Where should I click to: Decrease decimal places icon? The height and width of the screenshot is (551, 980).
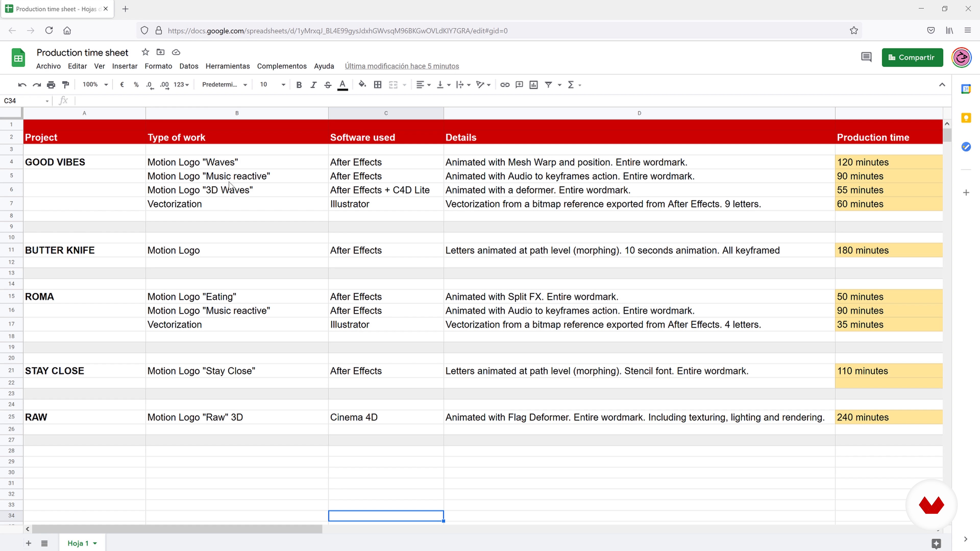tap(150, 85)
